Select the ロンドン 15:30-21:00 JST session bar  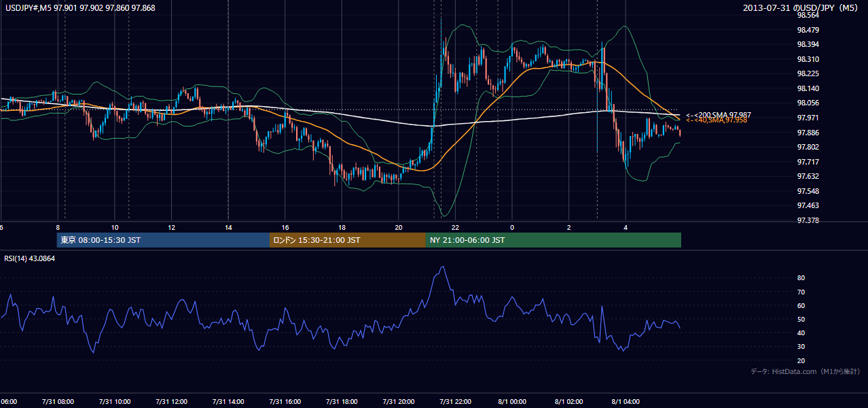348,240
